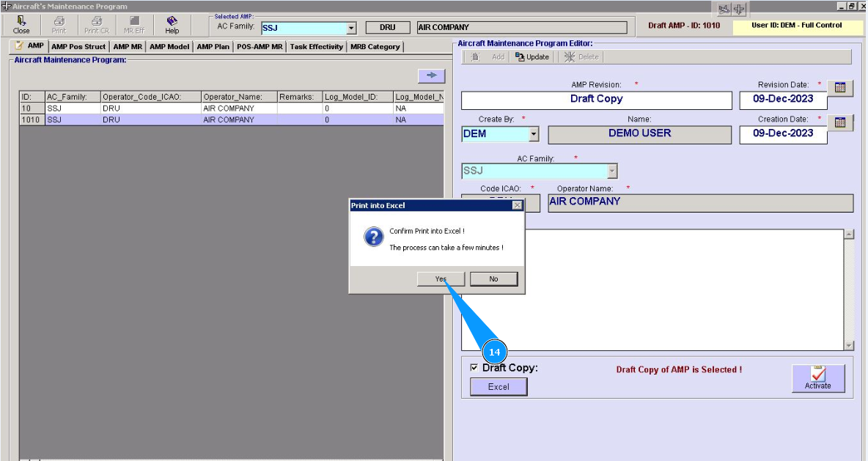Open the Help book icon
This screenshot has width=868, height=461.
click(172, 25)
